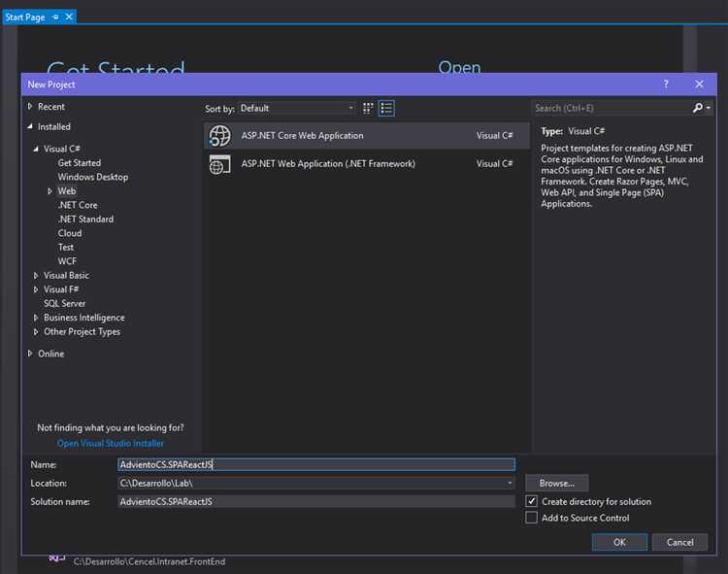This screenshot has width=728, height=574.
Task: Pin the Start Page tab
Action: [x=55, y=17]
